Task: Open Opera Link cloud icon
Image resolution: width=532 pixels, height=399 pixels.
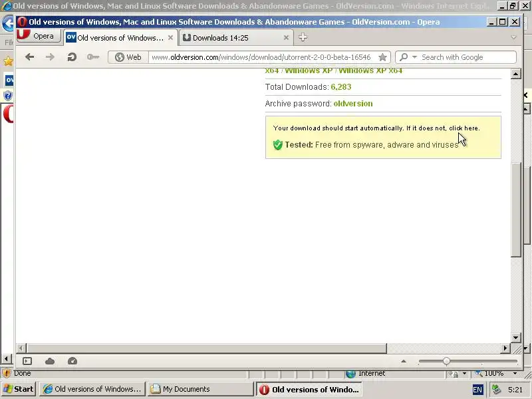Action: (50, 361)
